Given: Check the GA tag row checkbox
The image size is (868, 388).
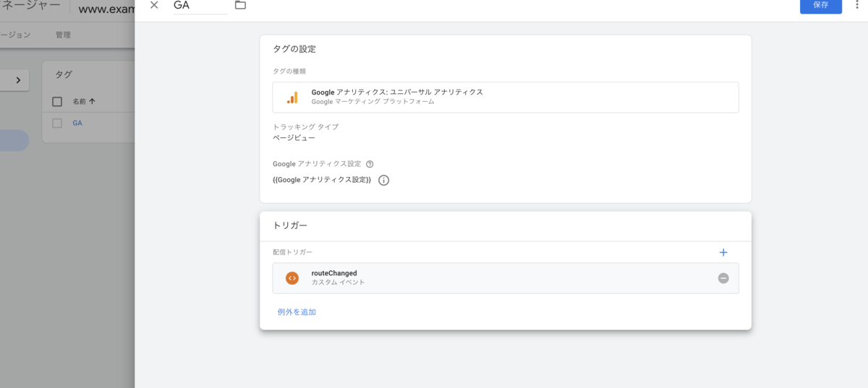Looking at the screenshot, I should point(57,123).
